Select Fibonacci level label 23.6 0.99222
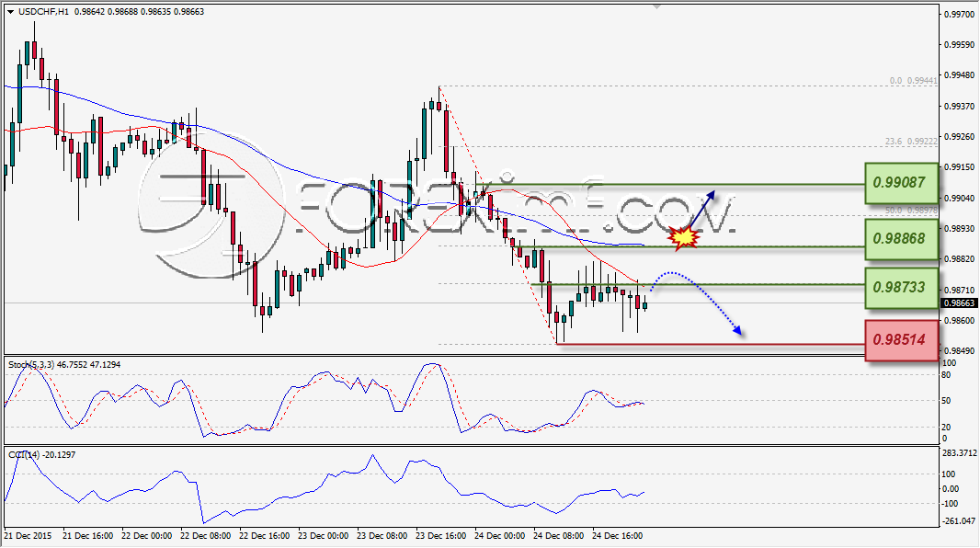Viewport: 980px width, 548px height. tap(911, 142)
